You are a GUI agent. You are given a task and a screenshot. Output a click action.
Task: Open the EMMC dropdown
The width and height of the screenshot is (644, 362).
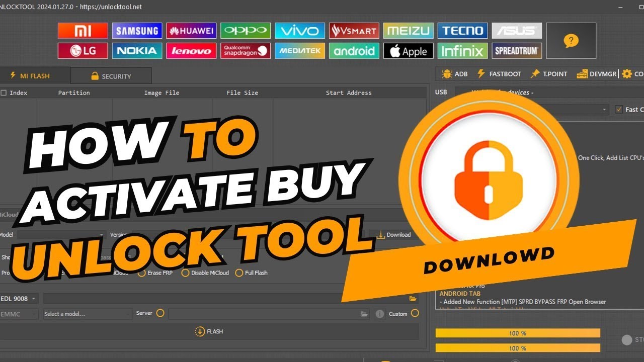coord(19,314)
